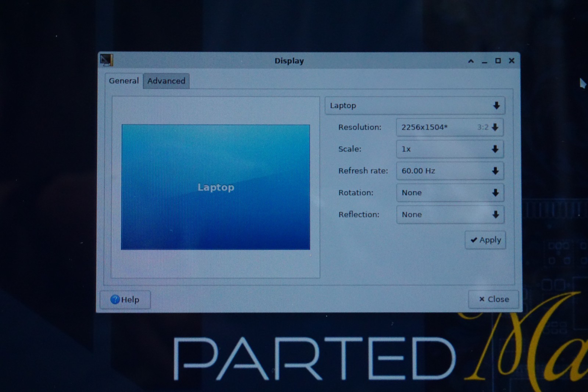The width and height of the screenshot is (588, 392).
Task: Click the Rotation: label
Action: [356, 193]
